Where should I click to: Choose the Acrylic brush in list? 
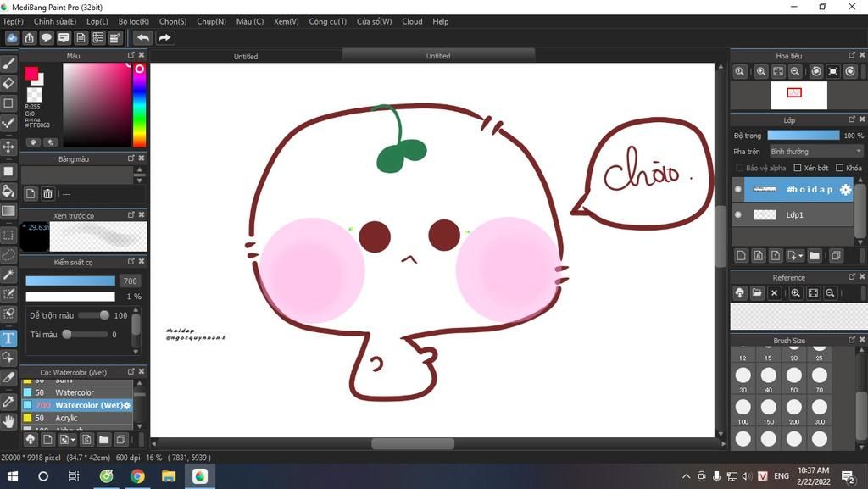tap(77, 418)
